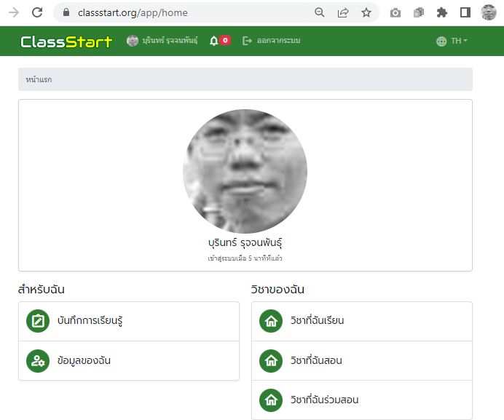Click profile name บุรินทร์ รุจจนพันธุ์ under photo

[245, 243]
